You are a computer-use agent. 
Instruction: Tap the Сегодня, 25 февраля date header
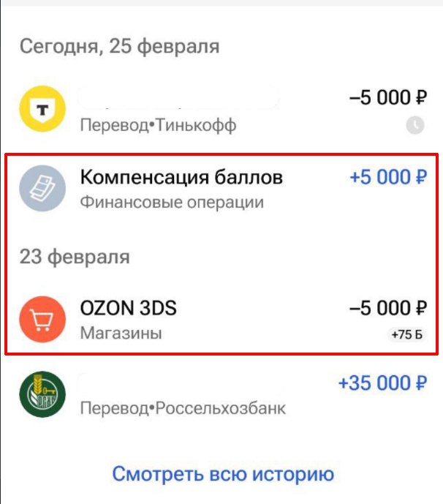pos(119,46)
